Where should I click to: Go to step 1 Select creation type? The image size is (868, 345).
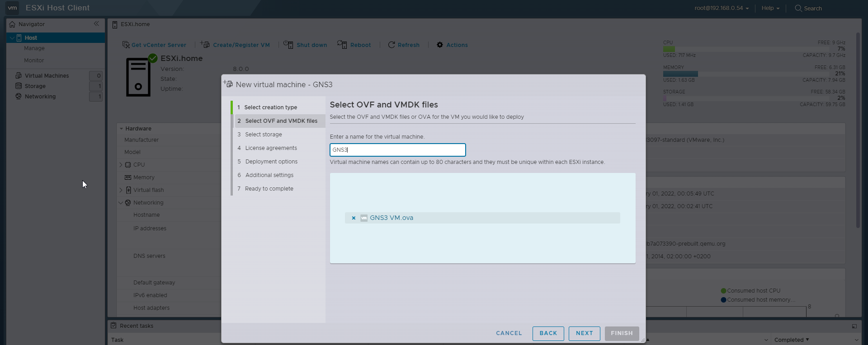pos(270,107)
